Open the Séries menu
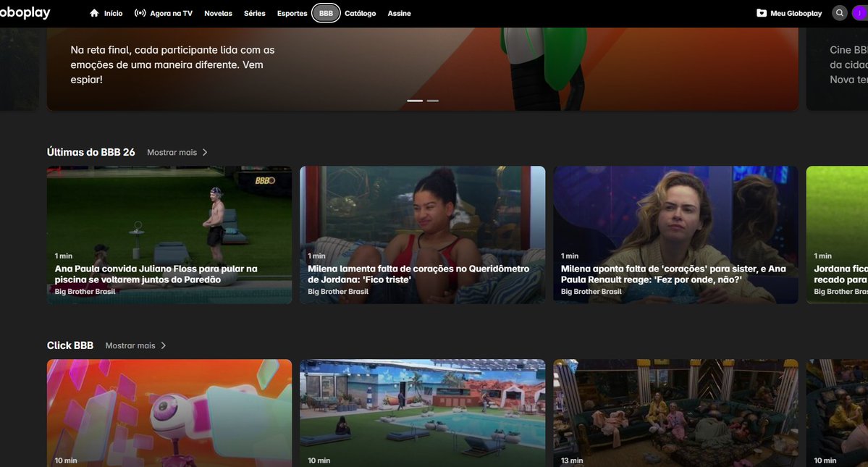 click(255, 13)
